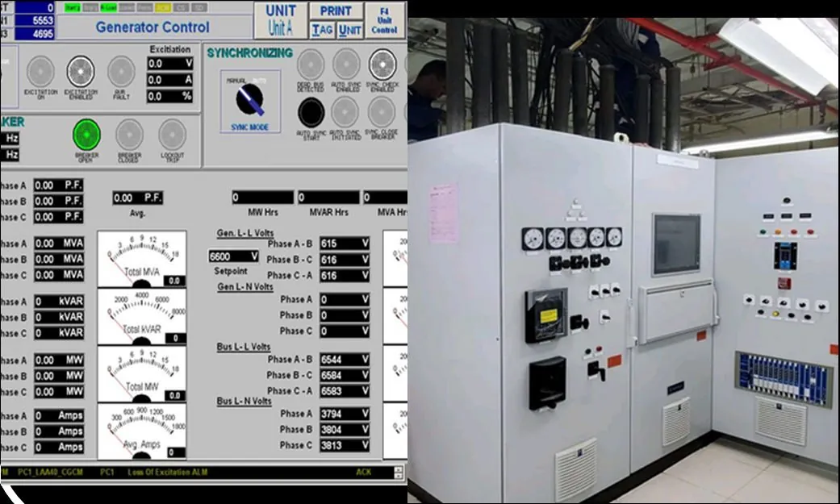The image size is (840, 504).
Task: Click the 6600 V setpoint field
Action: coord(233,256)
